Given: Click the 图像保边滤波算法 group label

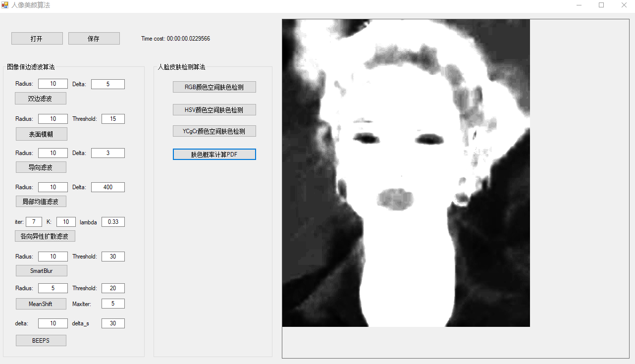Looking at the screenshot, I should tap(31, 67).
